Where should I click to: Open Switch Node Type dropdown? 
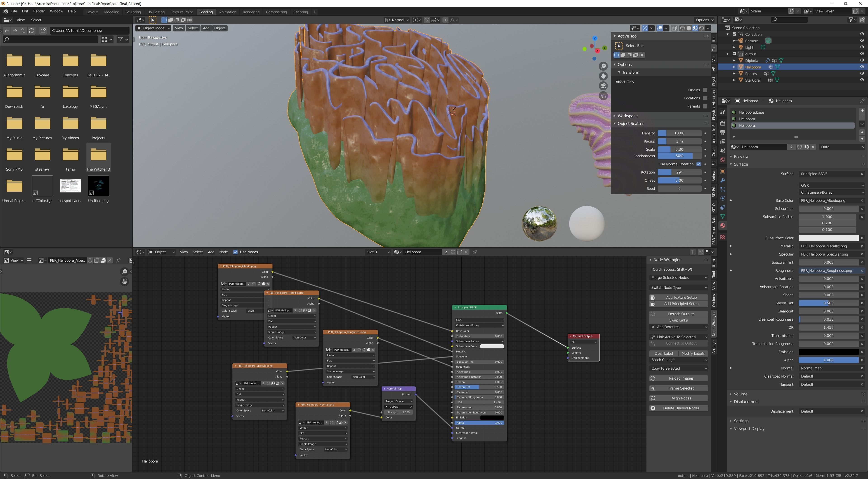[679, 288]
